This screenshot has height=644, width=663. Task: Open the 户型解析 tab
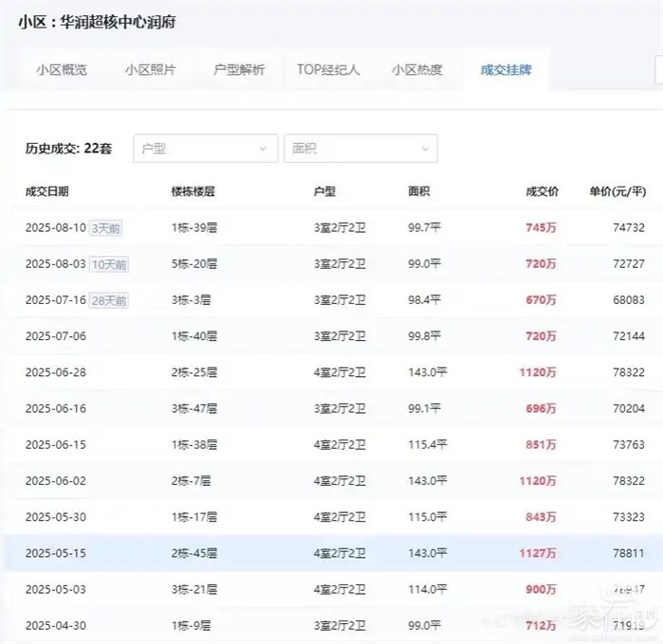[239, 70]
